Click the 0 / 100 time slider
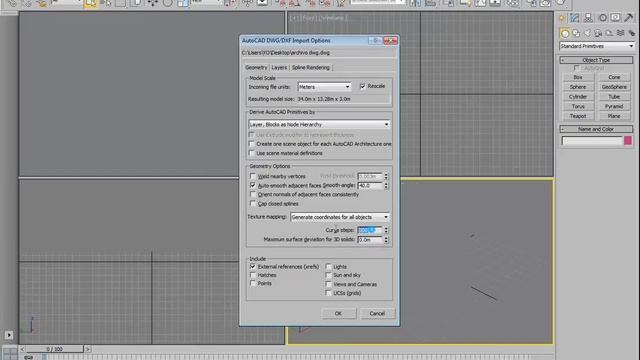Screen dimensions: 640x360 point(55,349)
